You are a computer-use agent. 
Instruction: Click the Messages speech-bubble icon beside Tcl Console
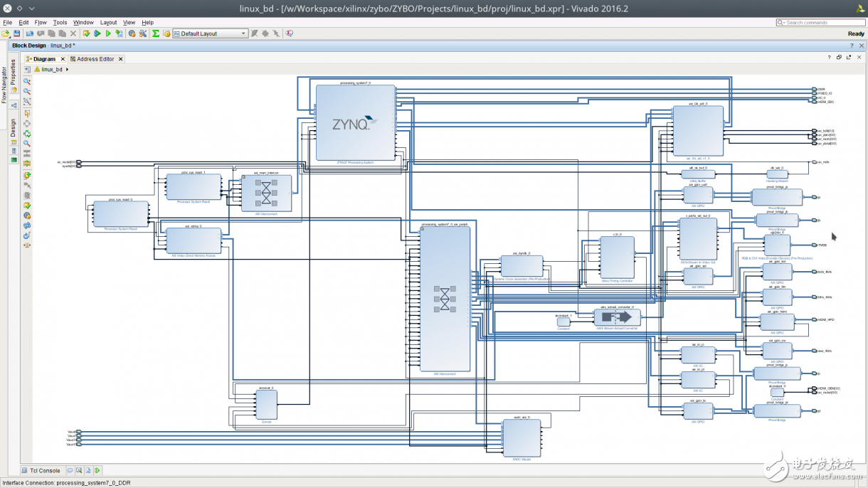pos(70,470)
